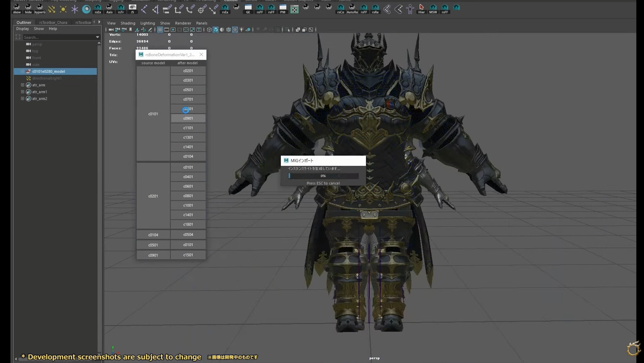644x363 pixels.
Task: Close the rsBoneDeformation dialog
Action: [x=201, y=55]
